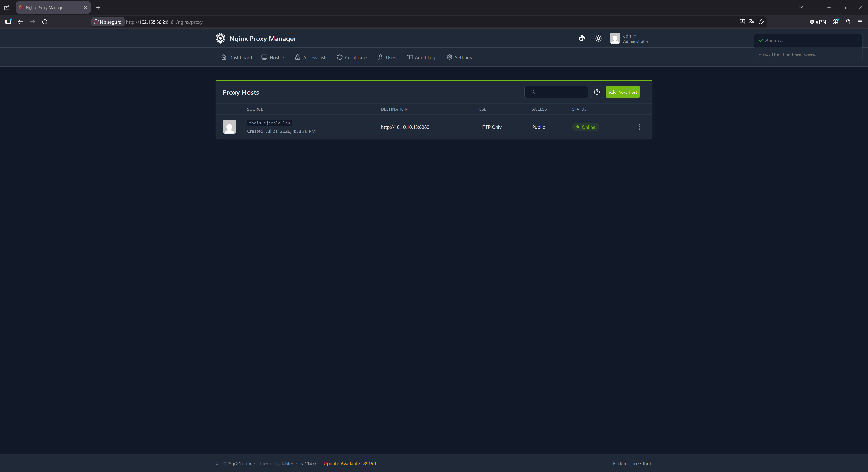Open the Tabler theme link
The width and height of the screenshot is (868, 472).
pos(287,464)
